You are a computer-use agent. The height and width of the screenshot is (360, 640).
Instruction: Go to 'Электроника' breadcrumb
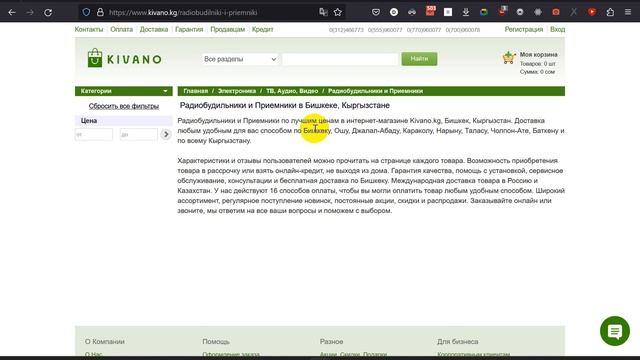click(237, 91)
